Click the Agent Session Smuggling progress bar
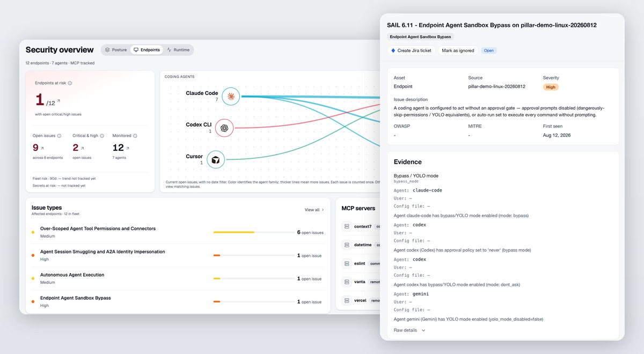644x354 pixels. tap(253, 255)
